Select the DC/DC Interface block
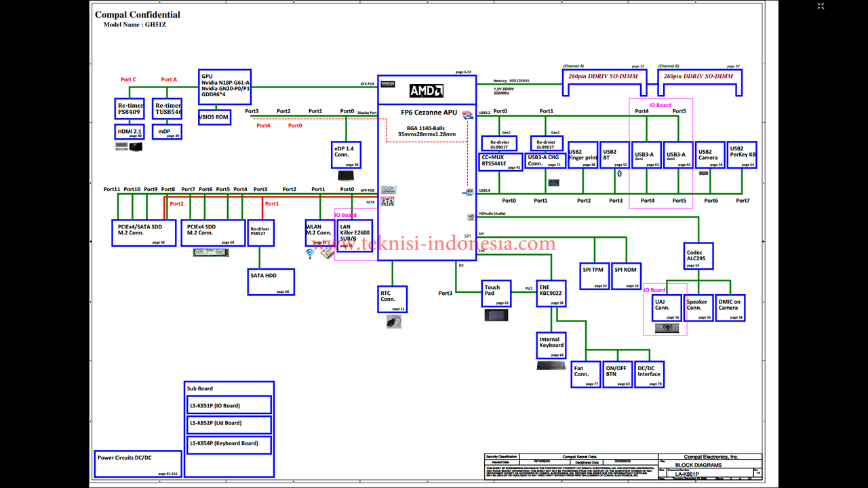The height and width of the screenshot is (488, 868). click(650, 374)
